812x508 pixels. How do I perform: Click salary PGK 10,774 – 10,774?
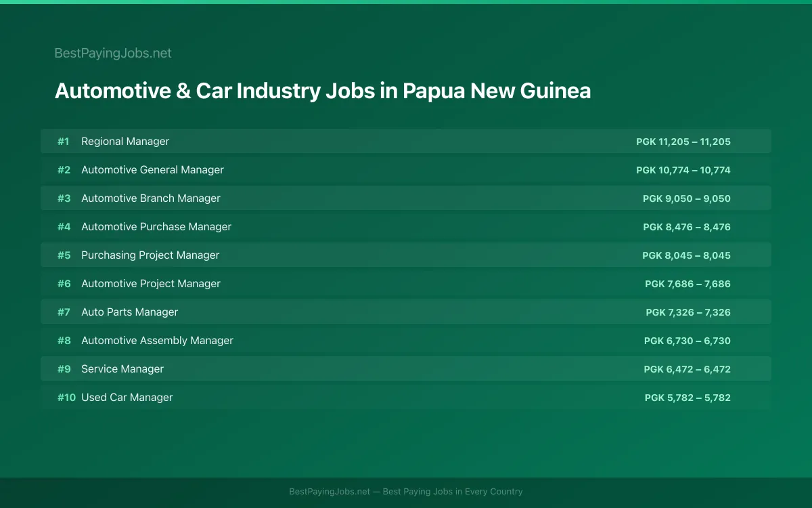pyautogui.click(x=683, y=170)
